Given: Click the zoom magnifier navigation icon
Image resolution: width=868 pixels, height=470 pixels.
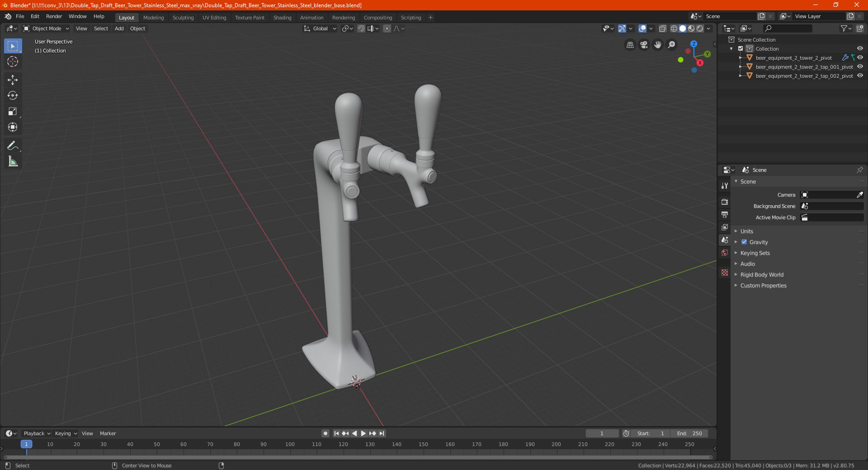Looking at the screenshot, I should [x=672, y=45].
